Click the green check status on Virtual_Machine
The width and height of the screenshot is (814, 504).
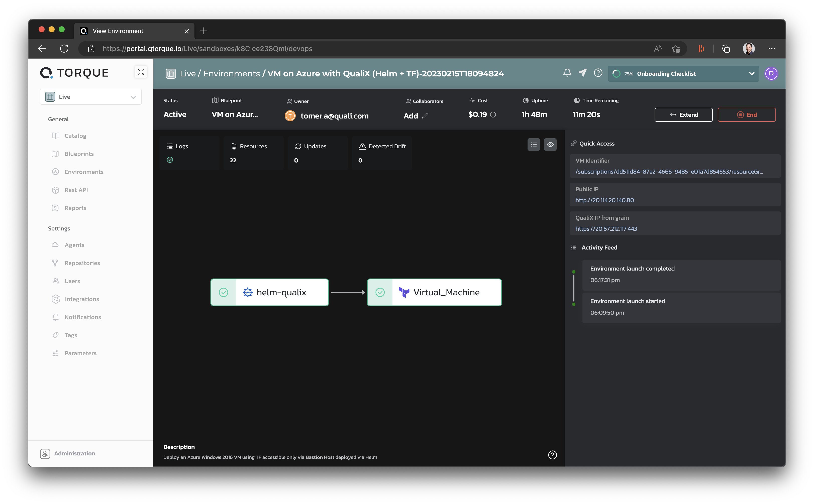tap(380, 292)
